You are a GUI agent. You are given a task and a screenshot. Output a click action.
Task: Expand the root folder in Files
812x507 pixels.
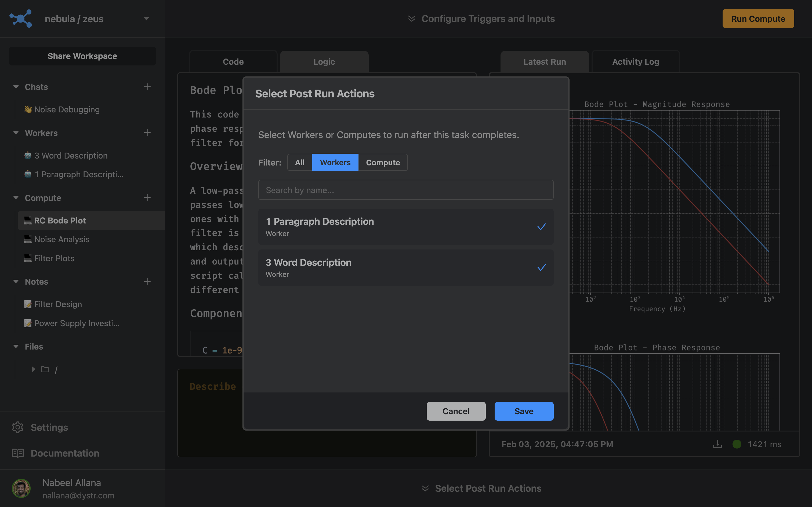34,369
